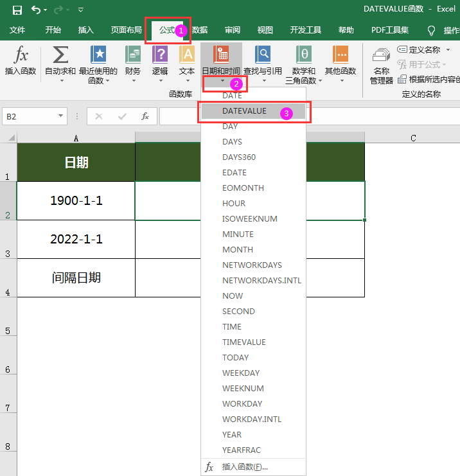The image size is (460, 476).
Task: Open the 查找与引用 functions icon
Action: click(263, 55)
